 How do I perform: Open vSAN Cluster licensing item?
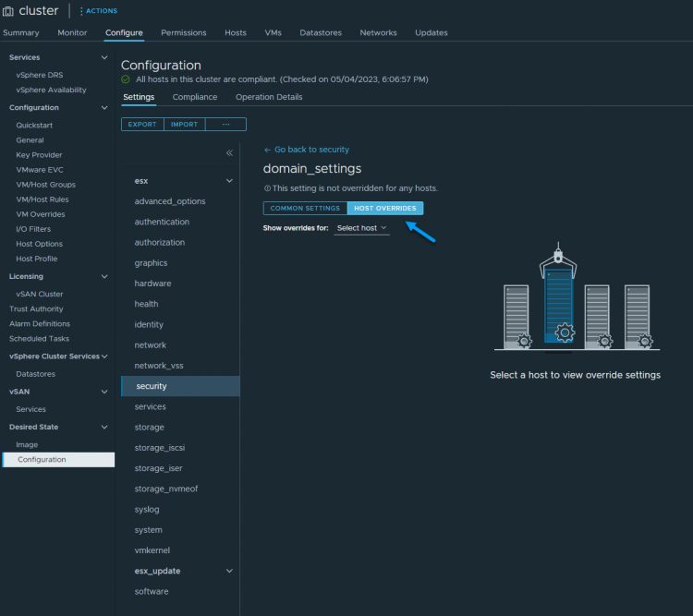pyautogui.click(x=40, y=294)
